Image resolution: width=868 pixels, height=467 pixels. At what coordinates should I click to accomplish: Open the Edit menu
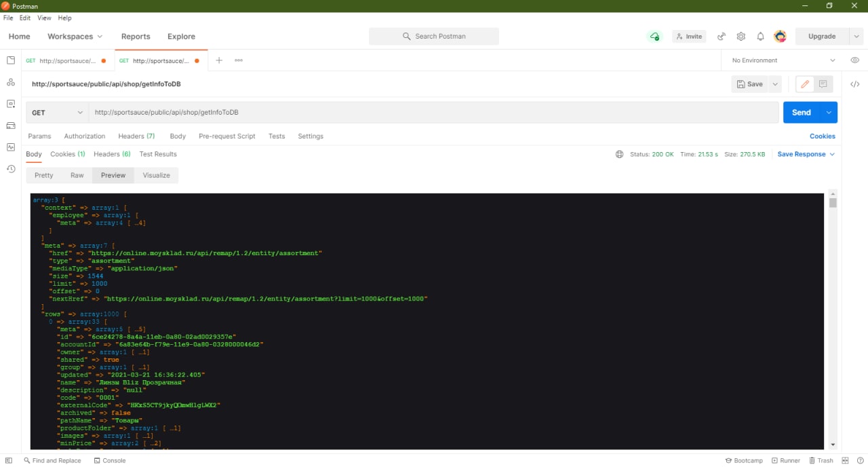tap(25, 18)
